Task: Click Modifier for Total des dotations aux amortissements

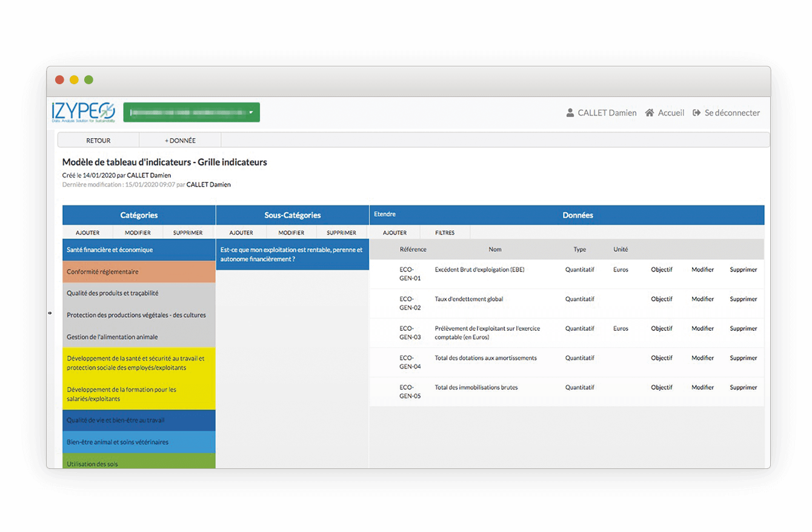Action: tap(702, 358)
